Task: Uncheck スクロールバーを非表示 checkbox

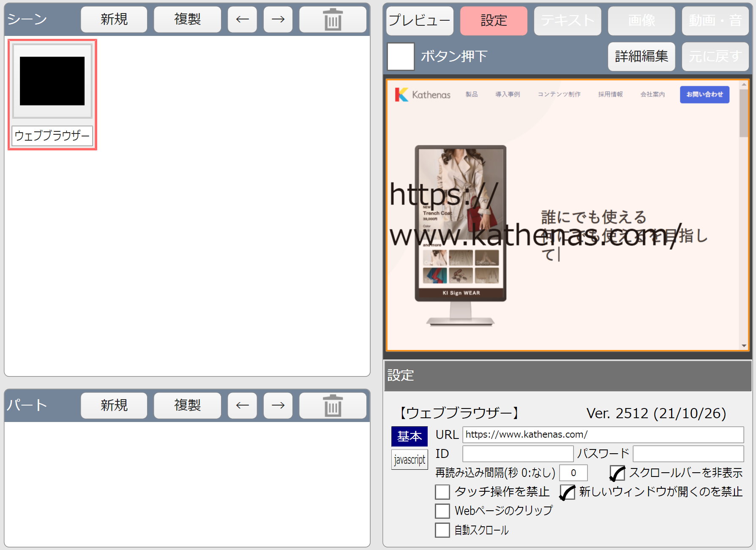Action: pos(617,473)
